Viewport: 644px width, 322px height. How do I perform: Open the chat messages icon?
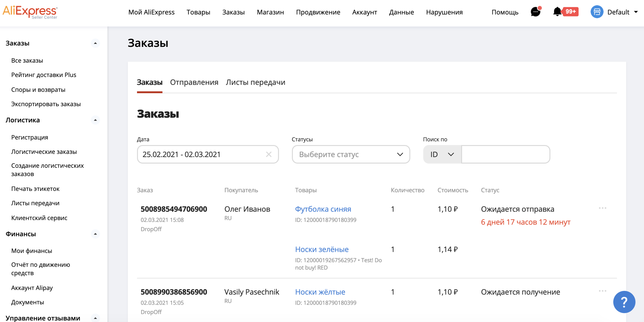535,12
